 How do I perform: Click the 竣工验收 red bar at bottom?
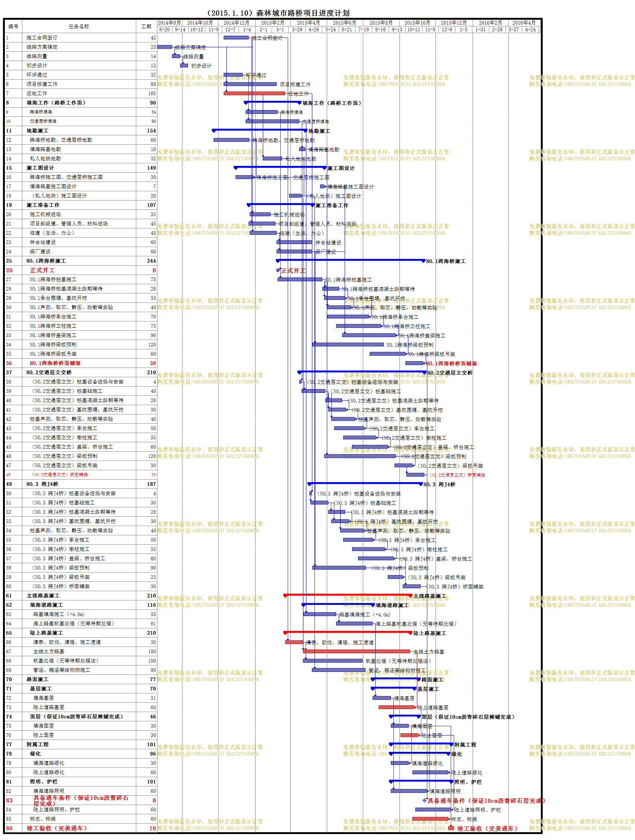[x=451, y=828]
